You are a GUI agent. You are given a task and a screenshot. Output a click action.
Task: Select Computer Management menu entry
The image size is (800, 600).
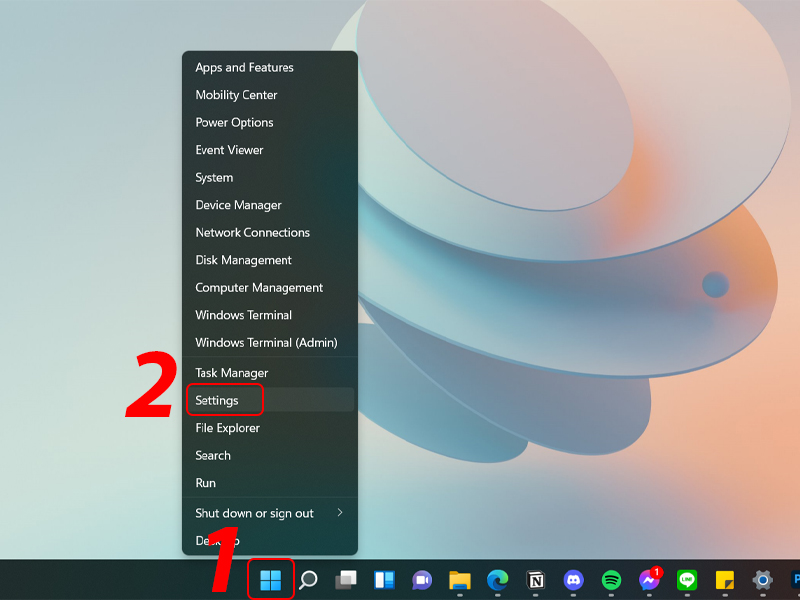pos(269,288)
